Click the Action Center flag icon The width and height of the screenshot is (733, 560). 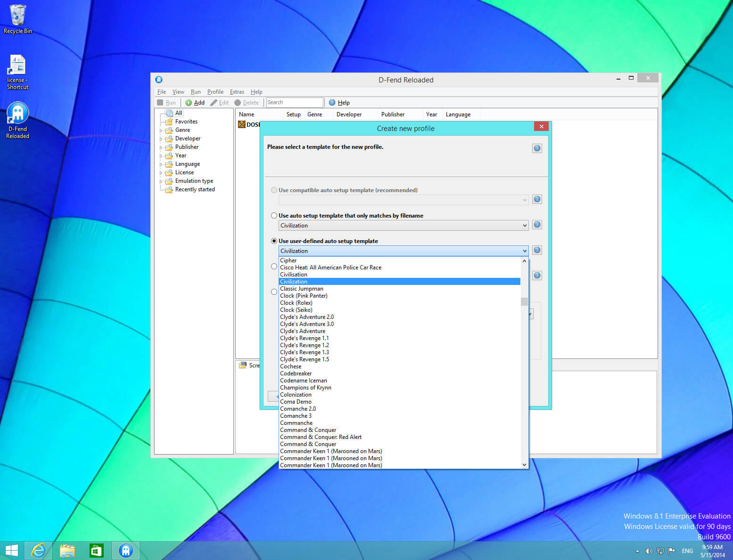[x=672, y=551]
